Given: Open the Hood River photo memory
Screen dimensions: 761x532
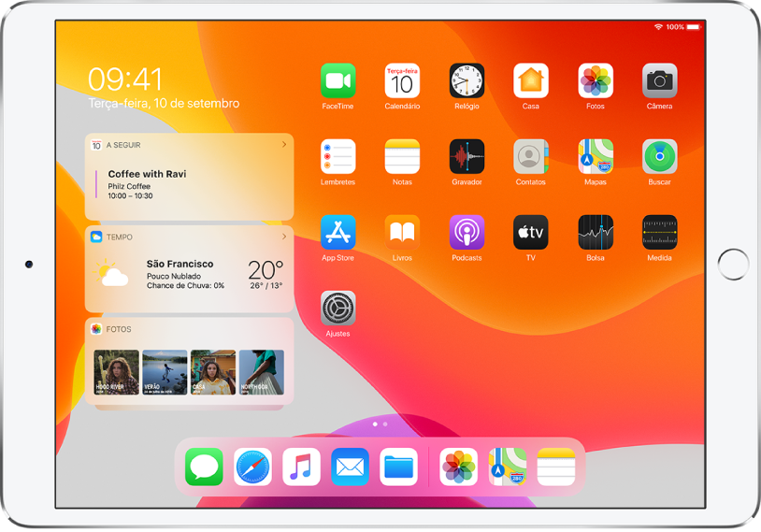Looking at the screenshot, I should 117,372.
